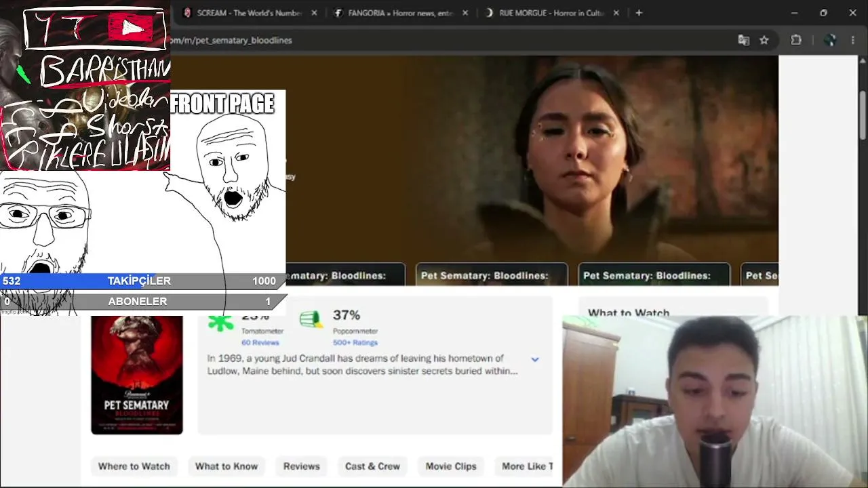Open the browser extensions puzzle icon
Screen dimensions: 868x488
coord(796,40)
